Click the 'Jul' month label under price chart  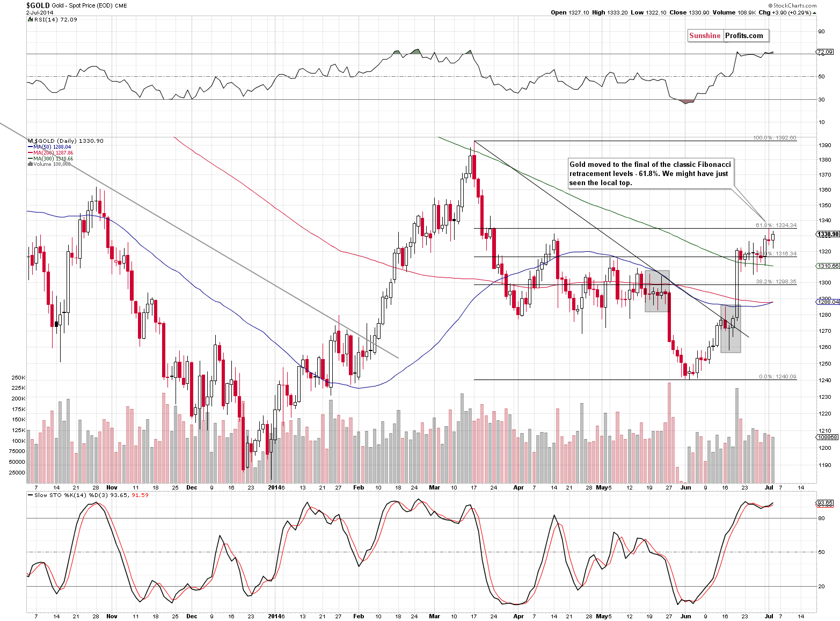click(x=769, y=488)
